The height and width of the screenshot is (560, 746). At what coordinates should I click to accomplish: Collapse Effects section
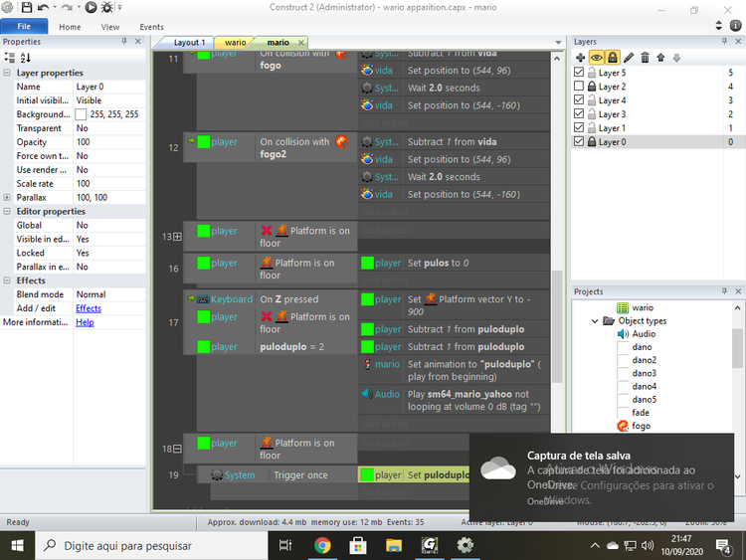coord(7,280)
